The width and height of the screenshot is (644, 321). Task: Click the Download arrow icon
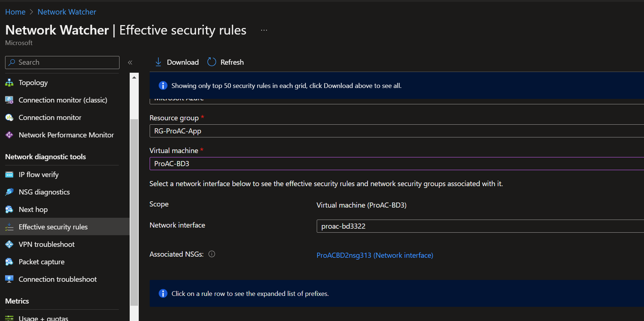point(158,62)
